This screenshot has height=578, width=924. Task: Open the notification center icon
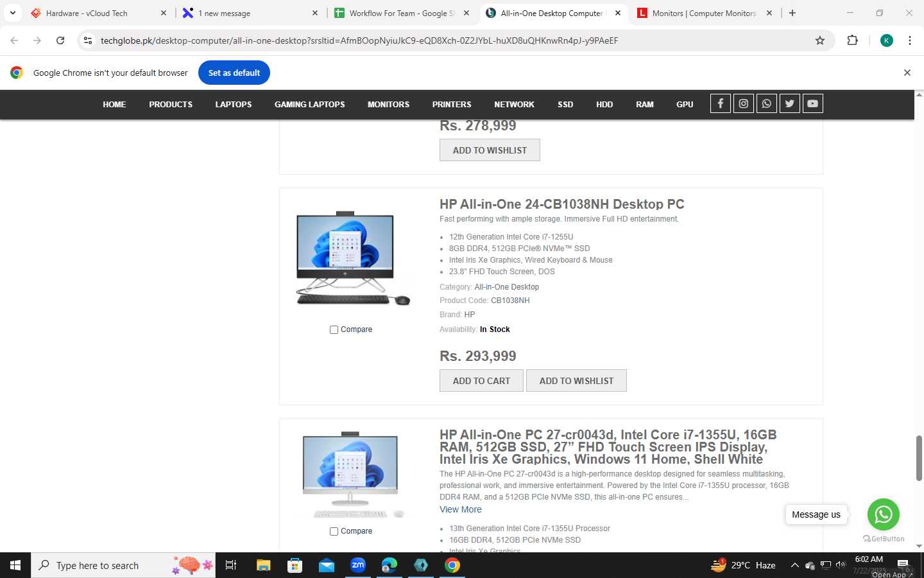903,565
